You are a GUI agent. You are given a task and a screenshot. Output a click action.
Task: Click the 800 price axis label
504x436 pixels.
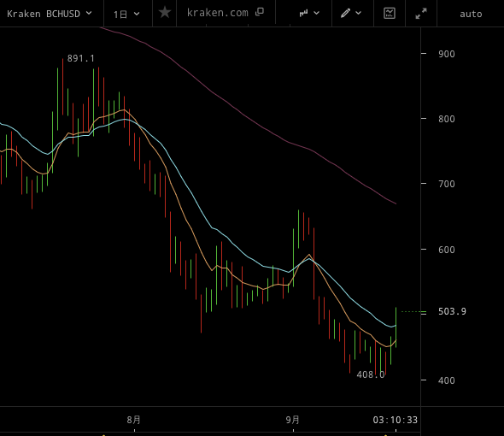[x=447, y=119]
